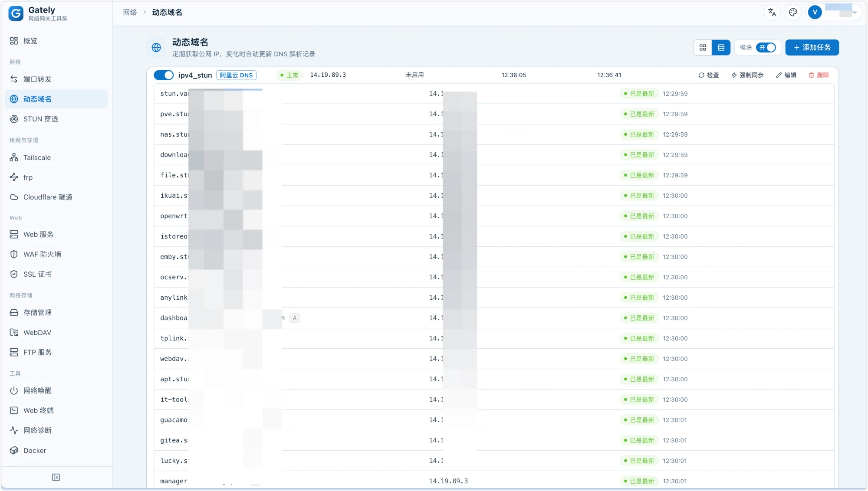The image size is (868, 491).
Task: Click the frp route icon
Action: [14, 177]
